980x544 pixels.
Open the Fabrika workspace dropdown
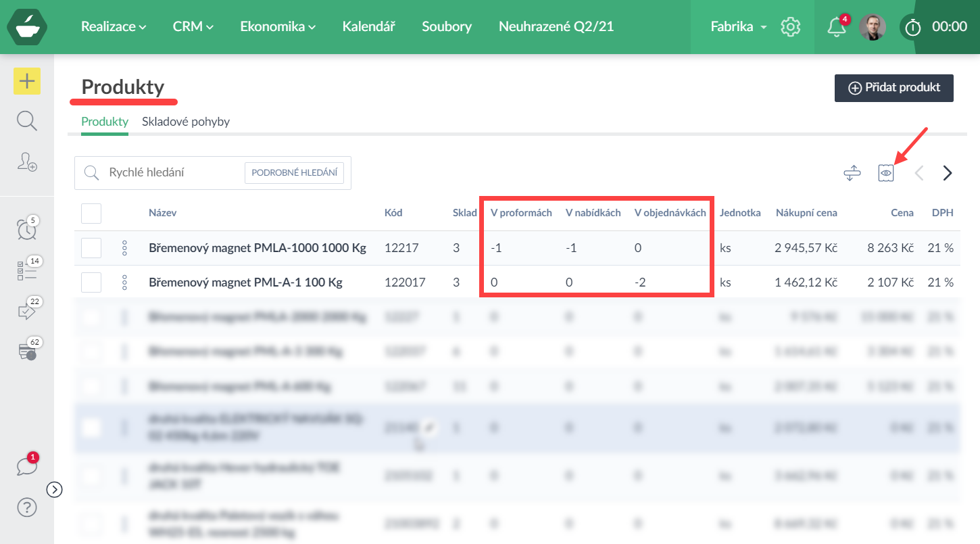(738, 27)
